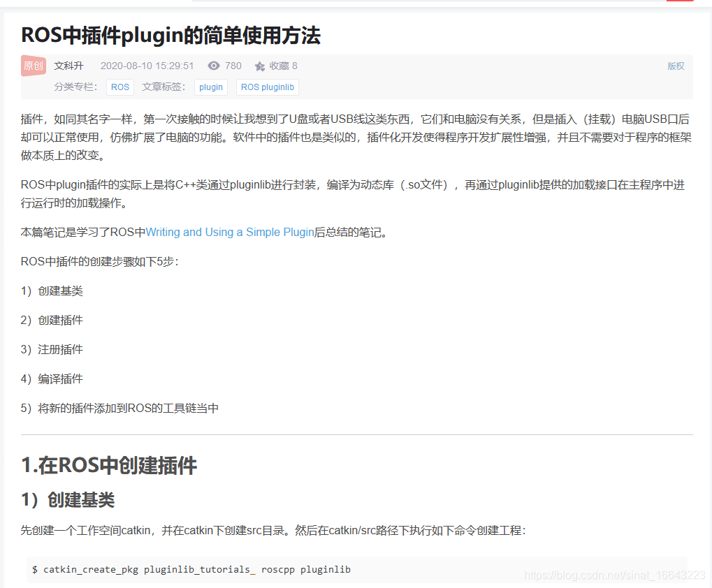The width and height of the screenshot is (712, 588).
Task: Toggle the ROS column subscription tag
Action: click(119, 87)
